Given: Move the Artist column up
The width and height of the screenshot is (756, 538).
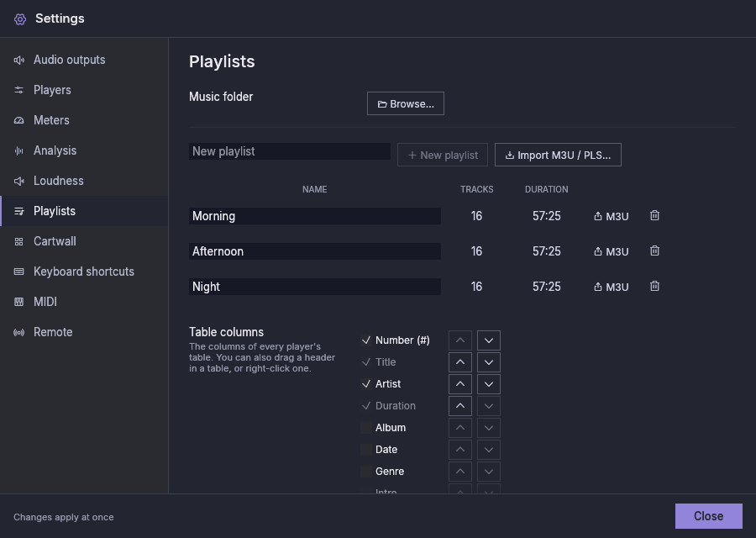Looking at the screenshot, I should pyautogui.click(x=460, y=384).
